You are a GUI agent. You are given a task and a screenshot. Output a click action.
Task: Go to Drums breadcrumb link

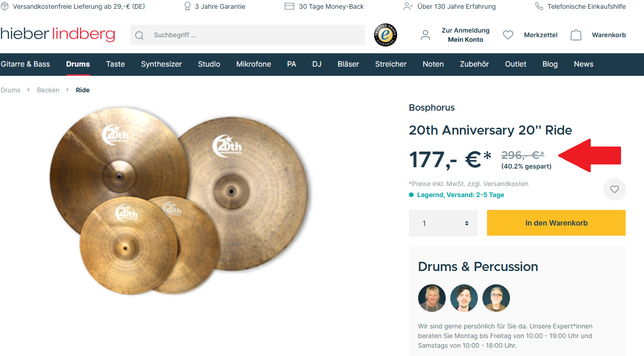pyautogui.click(x=11, y=90)
